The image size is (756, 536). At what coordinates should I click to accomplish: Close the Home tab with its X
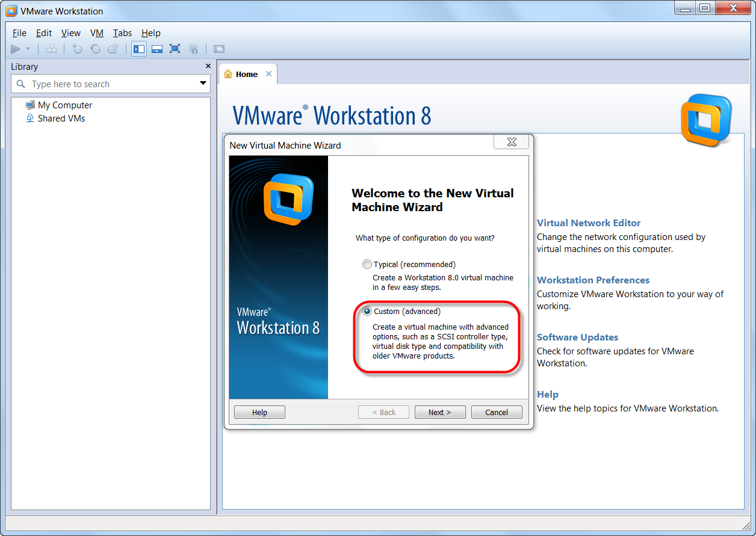pyautogui.click(x=268, y=74)
